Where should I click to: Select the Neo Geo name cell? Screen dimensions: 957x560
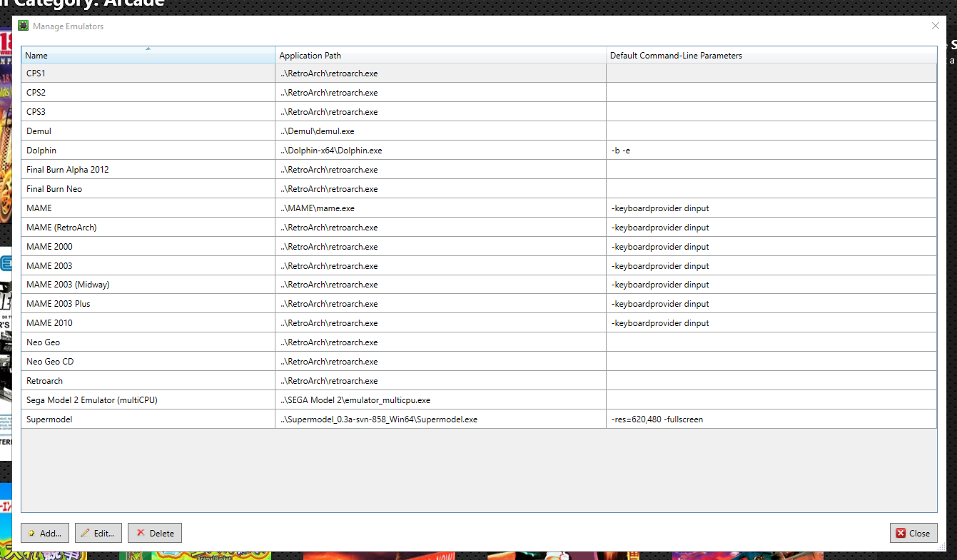pyautogui.click(x=148, y=342)
